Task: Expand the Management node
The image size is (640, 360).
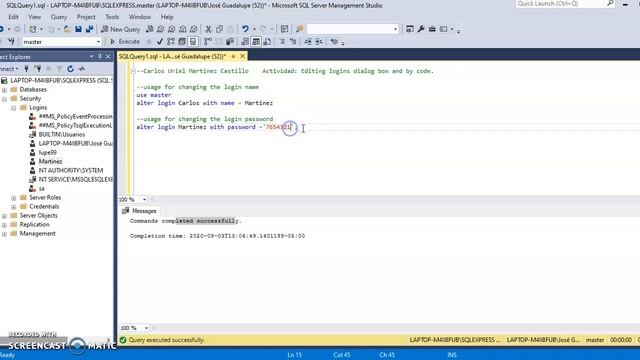Action: coord(4,233)
